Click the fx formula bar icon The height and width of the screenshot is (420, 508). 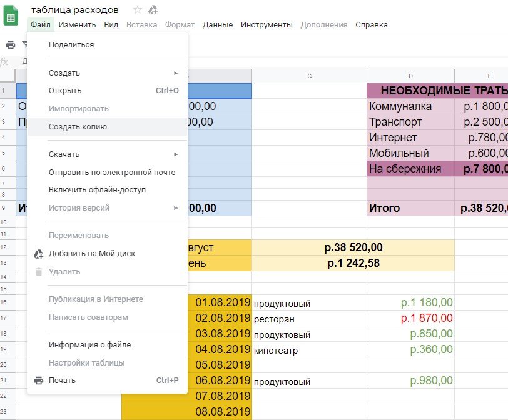coord(4,62)
